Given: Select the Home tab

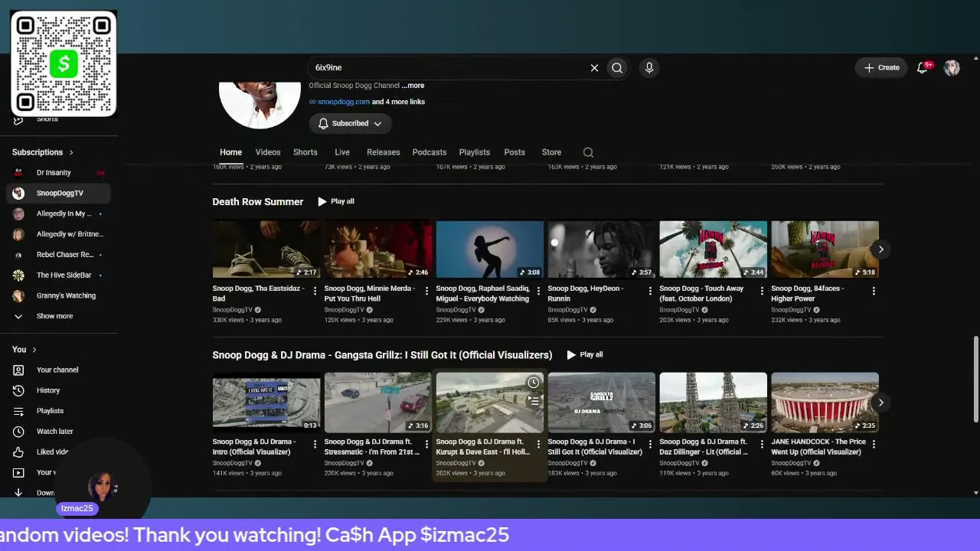Looking at the screenshot, I should (231, 152).
